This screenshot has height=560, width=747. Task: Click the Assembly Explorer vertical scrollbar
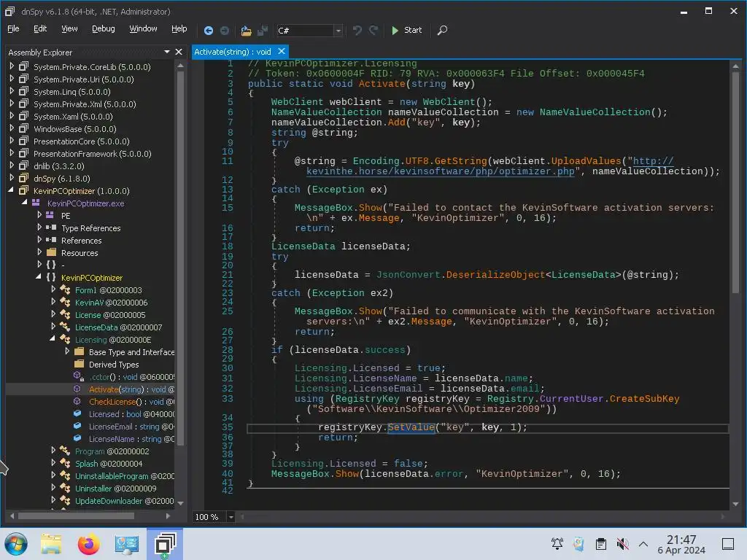coord(180,257)
